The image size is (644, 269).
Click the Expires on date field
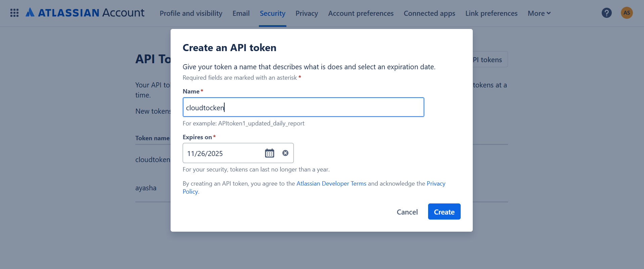222,153
